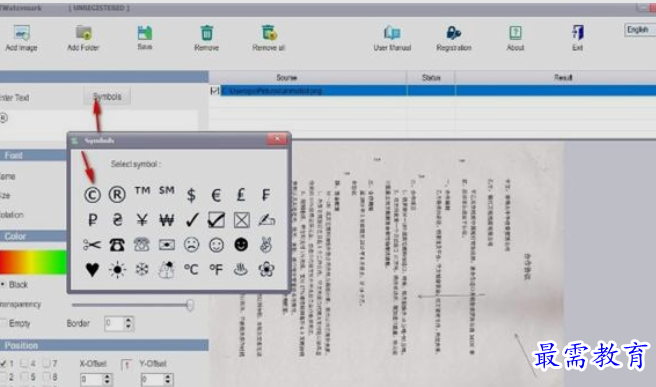This screenshot has height=387, width=656.
Task: Select the frowning face symbol
Action: click(x=192, y=245)
